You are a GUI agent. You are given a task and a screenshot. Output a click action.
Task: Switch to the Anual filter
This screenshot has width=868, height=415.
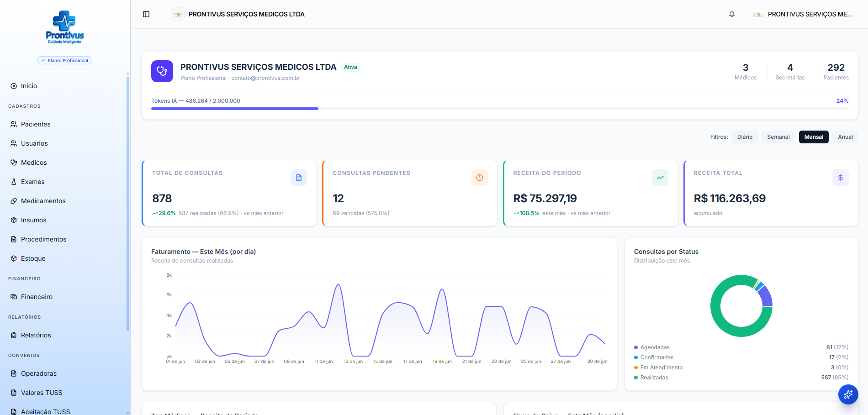tap(845, 137)
